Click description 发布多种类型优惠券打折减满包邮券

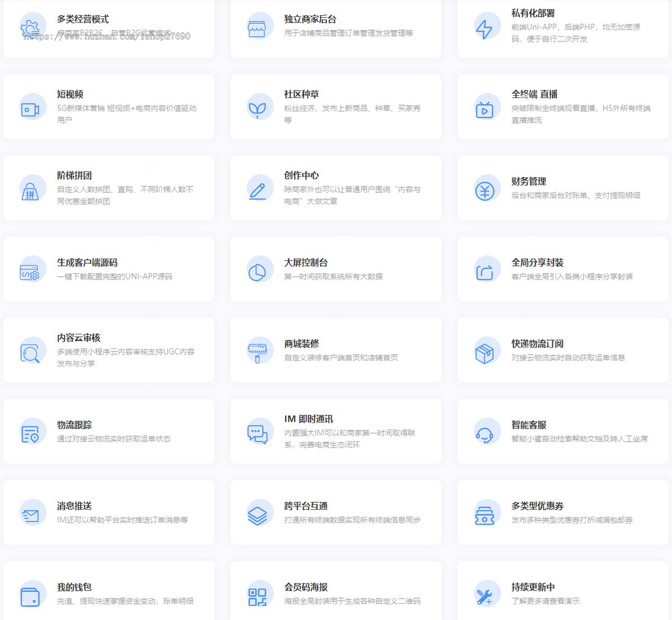coord(572,520)
